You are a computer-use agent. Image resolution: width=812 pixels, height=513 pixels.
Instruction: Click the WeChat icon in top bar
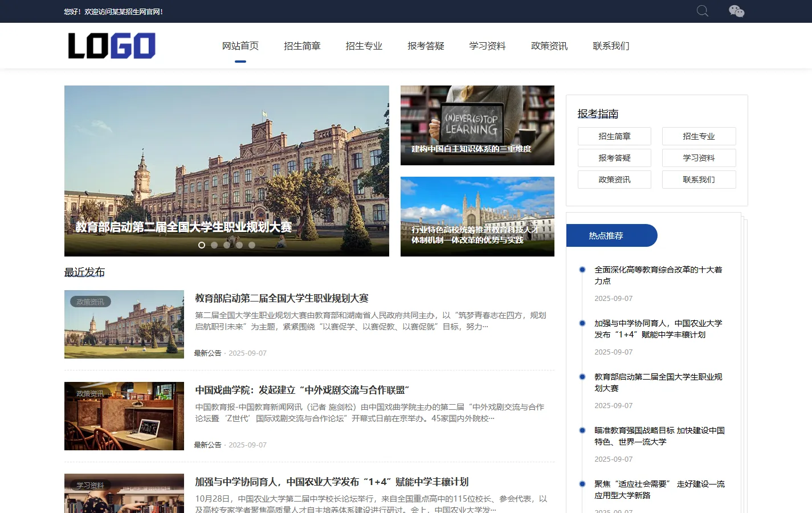coord(736,11)
